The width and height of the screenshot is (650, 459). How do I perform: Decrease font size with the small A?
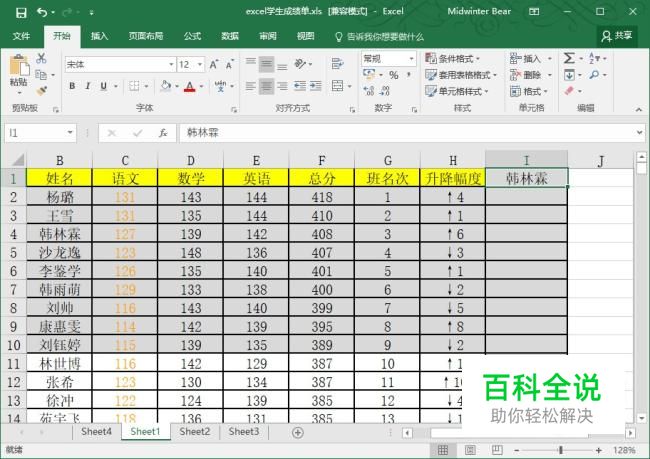(229, 65)
